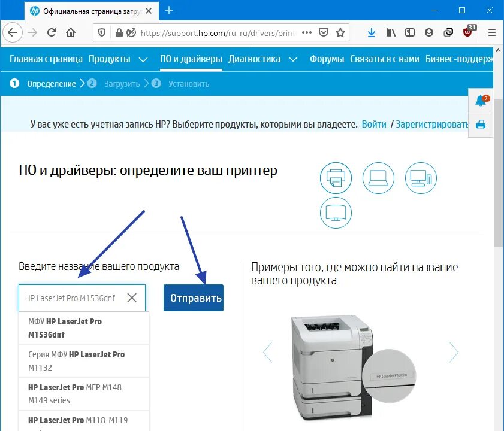Select the monitor product type icon
Viewport: 504px width, 431px height.
(x=336, y=213)
